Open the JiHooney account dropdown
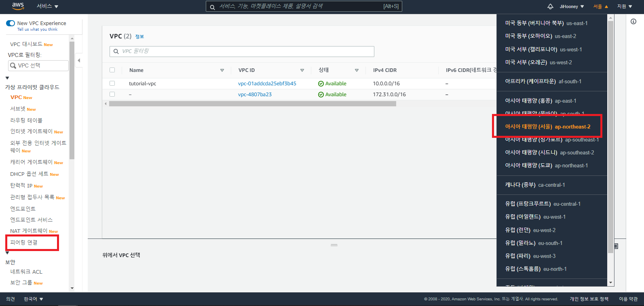The image size is (644, 306). pos(572,6)
